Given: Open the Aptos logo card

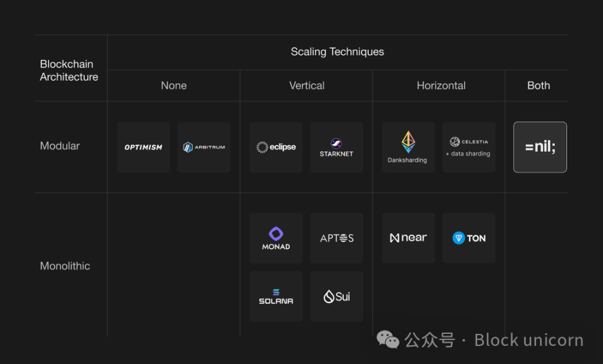Looking at the screenshot, I should [336, 238].
